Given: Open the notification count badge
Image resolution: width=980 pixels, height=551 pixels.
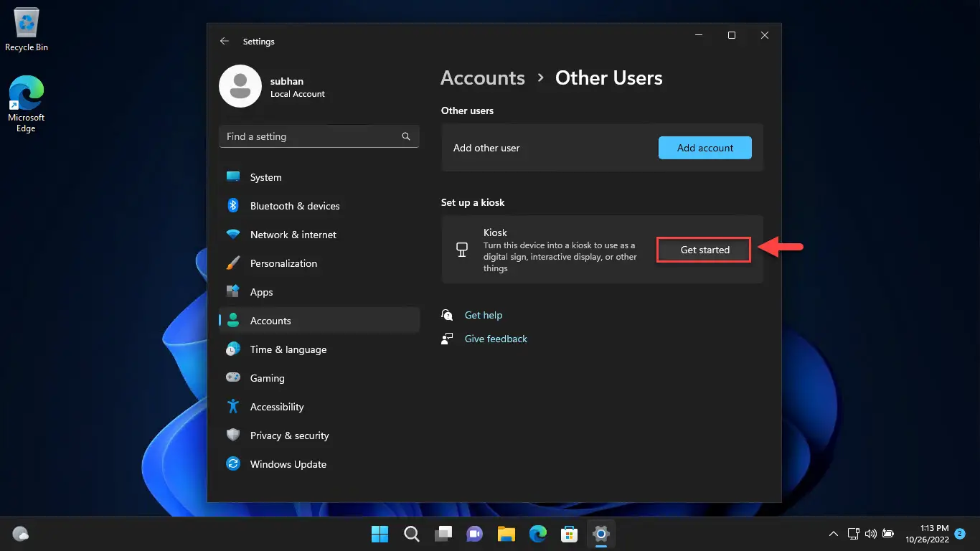Looking at the screenshot, I should coord(960,534).
